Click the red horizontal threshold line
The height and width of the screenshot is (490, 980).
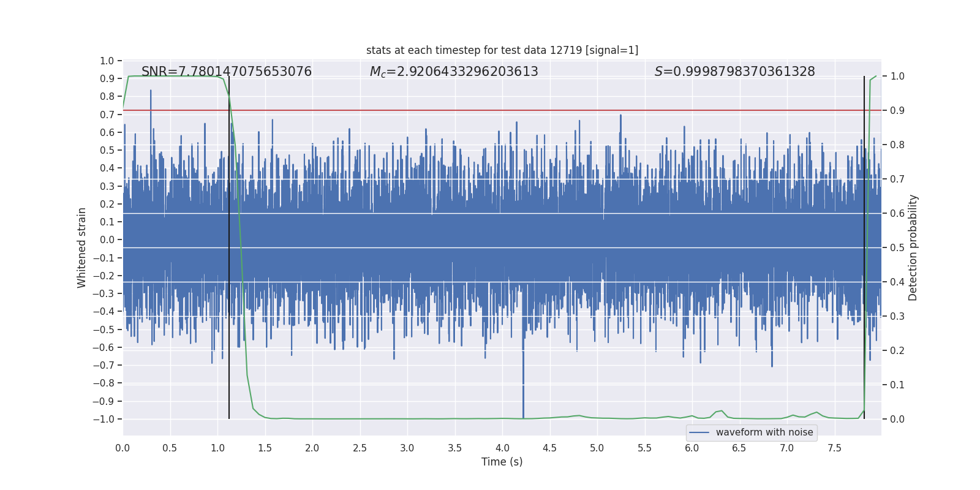click(490, 111)
